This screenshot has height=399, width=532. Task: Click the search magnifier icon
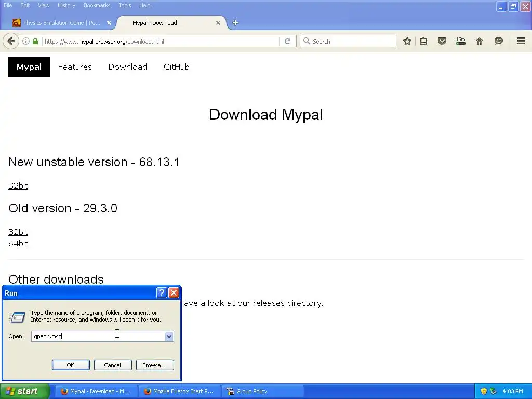click(307, 41)
